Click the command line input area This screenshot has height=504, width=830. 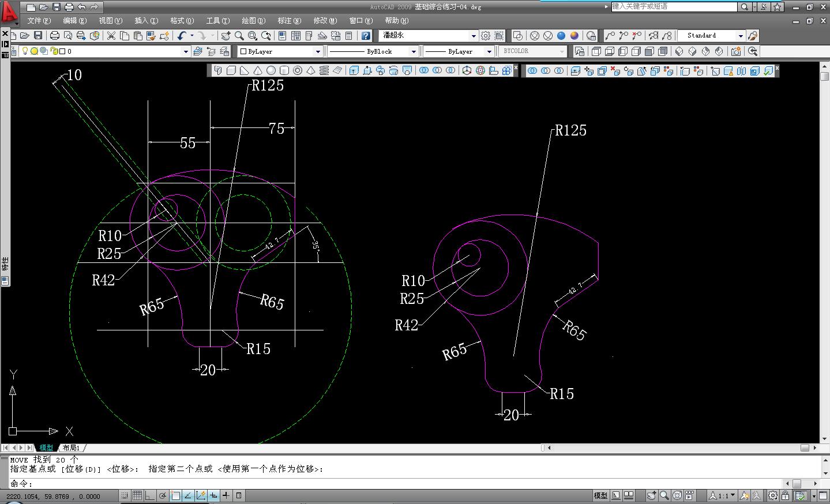[398, 483]
